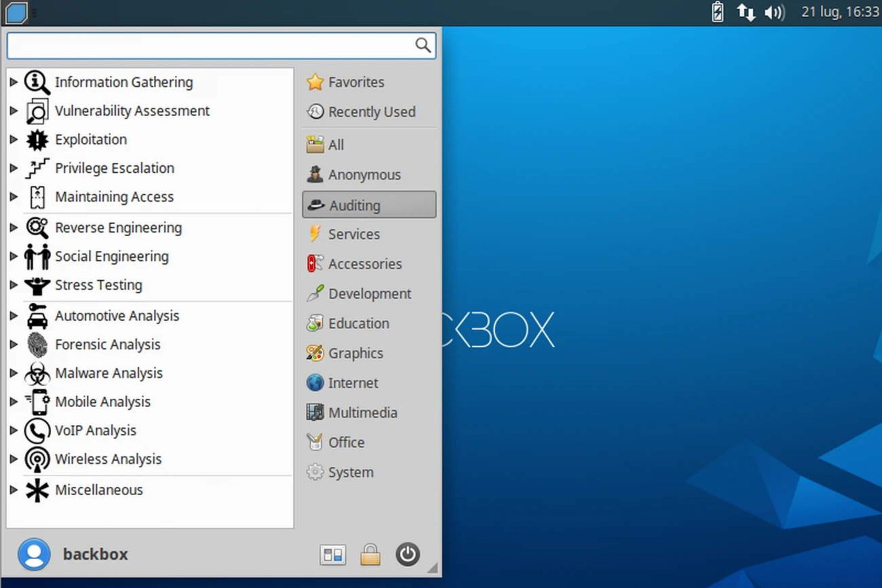This screenshot has width=882, height=588.
Task: Click the Information Gathering magnifier icon
Action: coord(37,82)
